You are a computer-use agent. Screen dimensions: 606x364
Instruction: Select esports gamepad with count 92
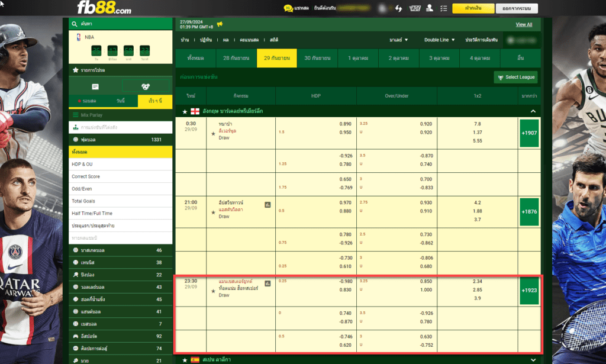pyautogui.click(x=120, y=336)
